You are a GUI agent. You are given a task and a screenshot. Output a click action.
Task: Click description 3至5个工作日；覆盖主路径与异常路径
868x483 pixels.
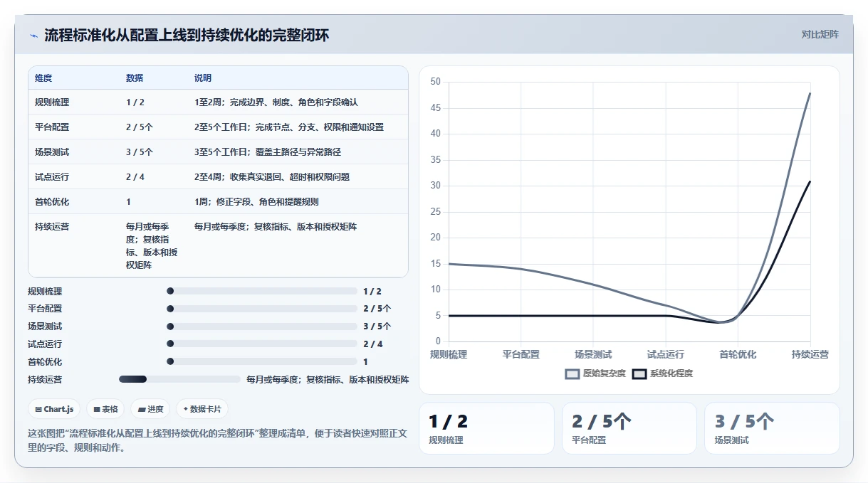268,152
